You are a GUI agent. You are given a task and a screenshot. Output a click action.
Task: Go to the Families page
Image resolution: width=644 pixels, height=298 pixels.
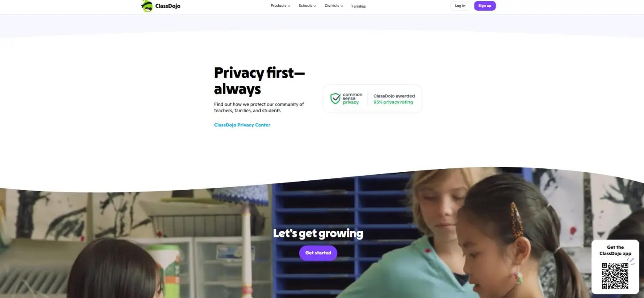pyautogui.click(x=358, y=6)
